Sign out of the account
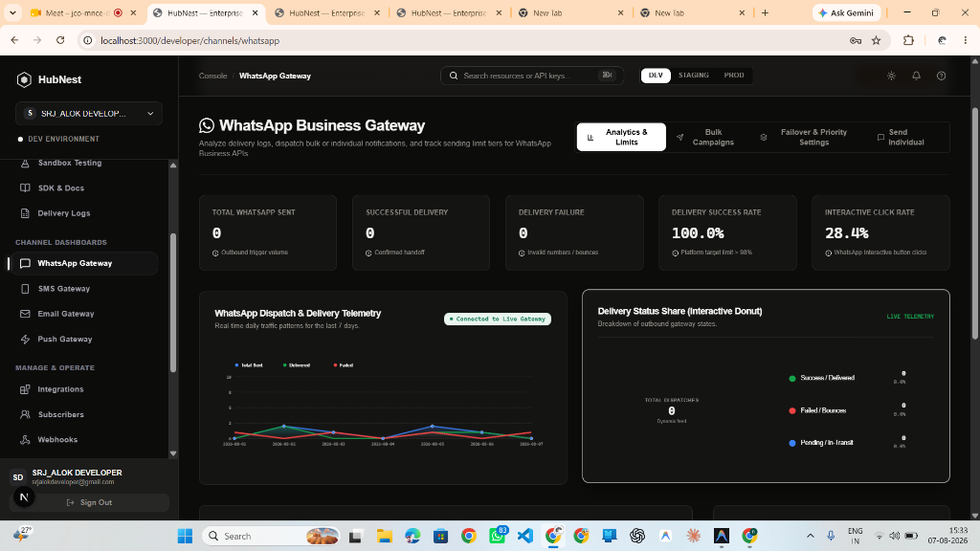This screenshot has height=551, width=980. click(x=89, y=502)
